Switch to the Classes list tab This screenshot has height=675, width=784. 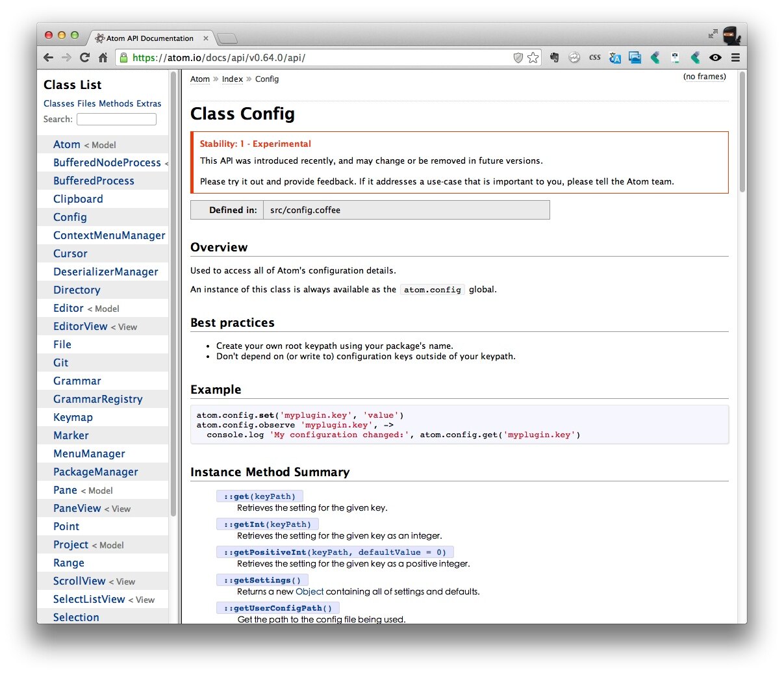coord(59,103)
